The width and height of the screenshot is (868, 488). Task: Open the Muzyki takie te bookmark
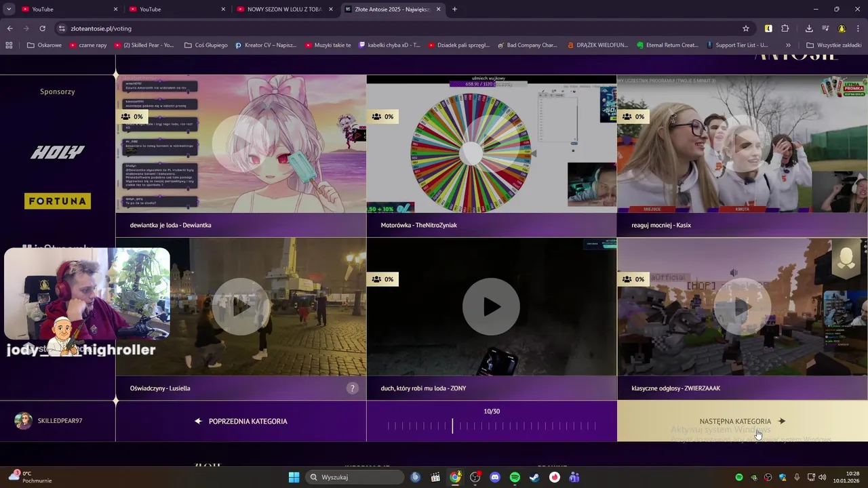pyautogui.click(x=328, y=45)
